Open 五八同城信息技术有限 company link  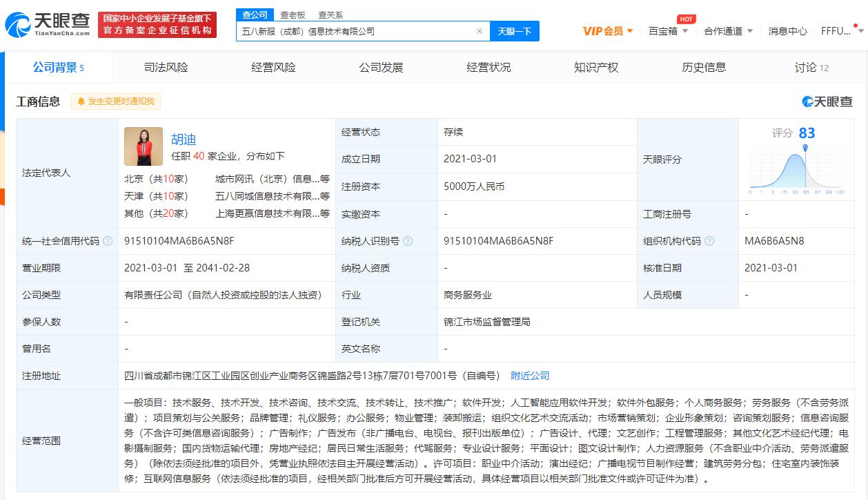coord(273,196)
